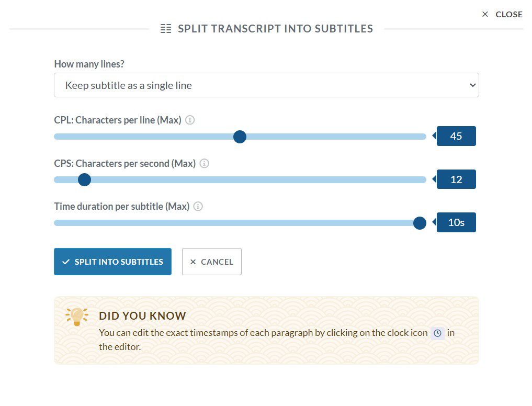The height and width of the screenshot is (406, 532).
Task: Click the duration value box showing 10s
Action: point(456,222)
